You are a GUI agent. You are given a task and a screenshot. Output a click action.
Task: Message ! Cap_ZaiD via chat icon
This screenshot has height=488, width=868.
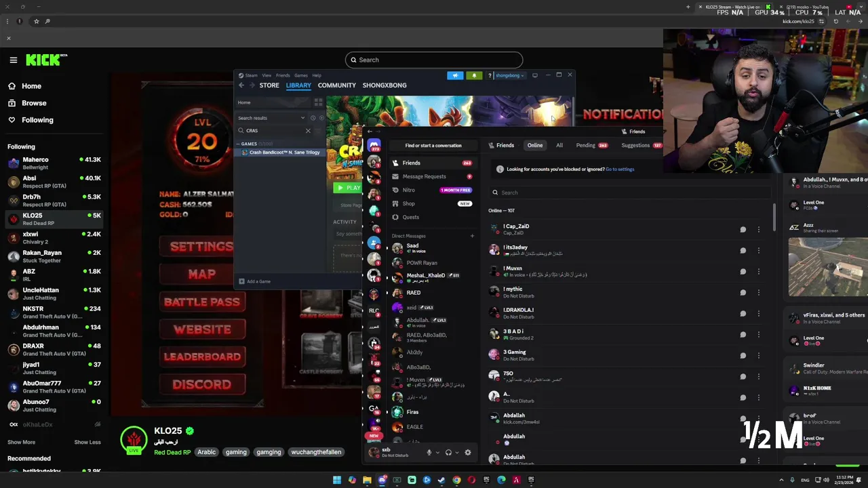coord(743,230)
